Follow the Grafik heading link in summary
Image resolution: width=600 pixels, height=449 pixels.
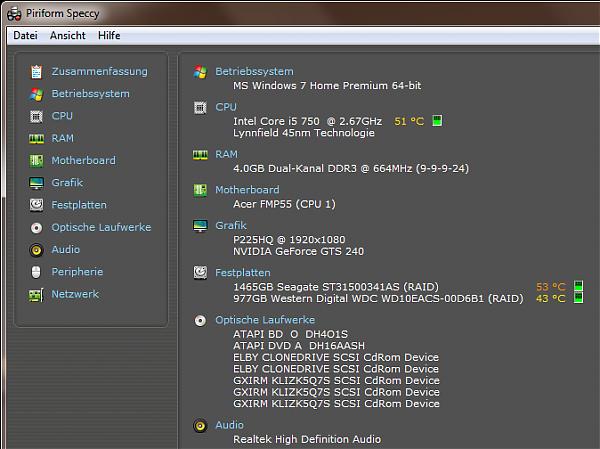231,225
